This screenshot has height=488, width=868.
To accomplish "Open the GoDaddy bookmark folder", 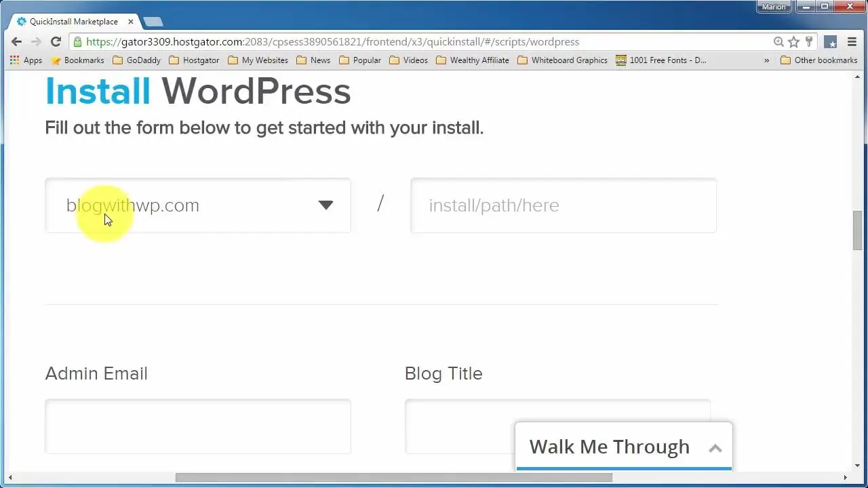I will pyautogui.click(x=137, y=60).
